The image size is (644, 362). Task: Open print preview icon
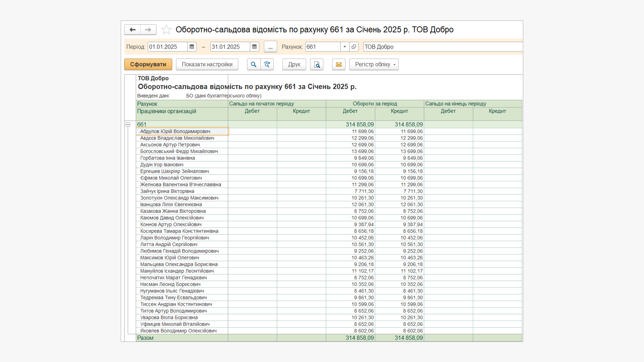317,64
